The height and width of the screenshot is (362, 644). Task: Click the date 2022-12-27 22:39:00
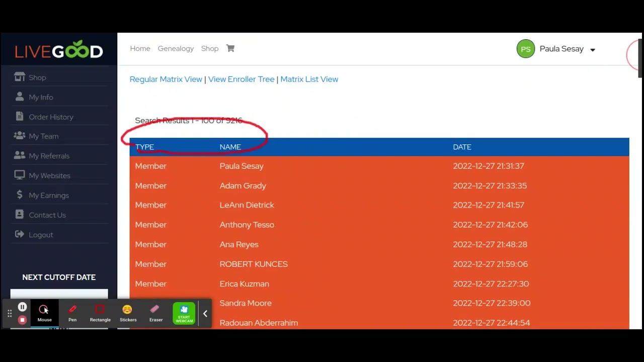[492, 303]
